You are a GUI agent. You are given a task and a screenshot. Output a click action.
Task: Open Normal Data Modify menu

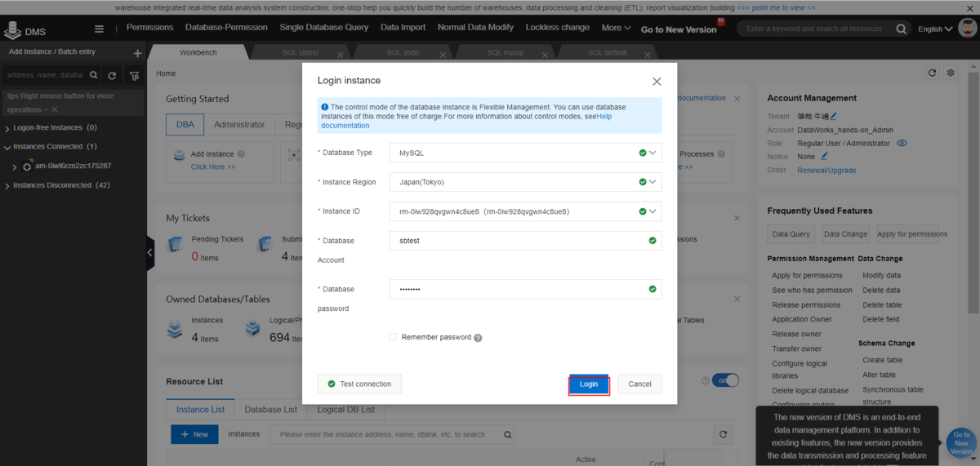(x=475, y=27)
